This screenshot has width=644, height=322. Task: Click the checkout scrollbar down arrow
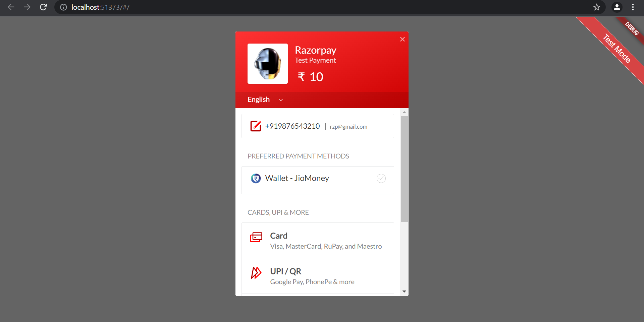tap(405, 292)
